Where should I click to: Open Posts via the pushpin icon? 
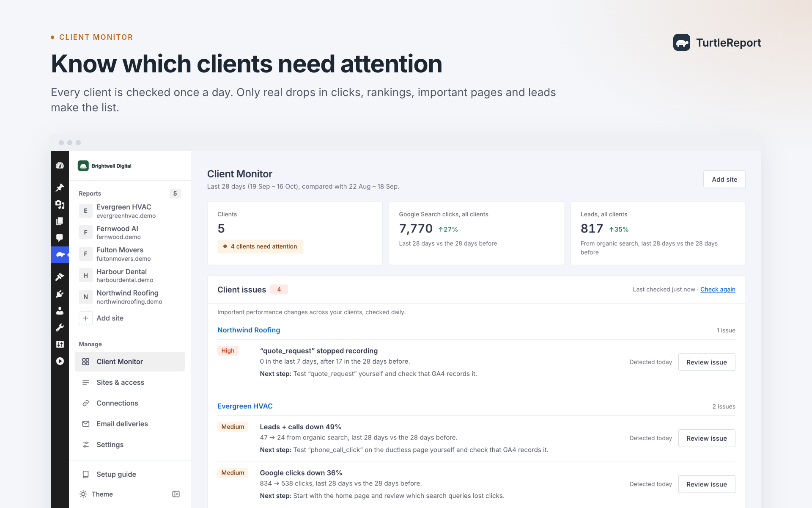point(60,188)
